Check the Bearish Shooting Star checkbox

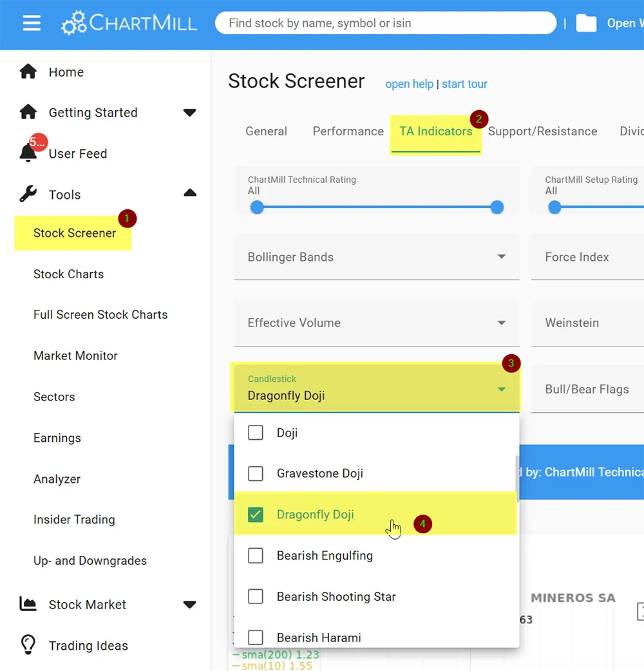[x=256, y=596]
